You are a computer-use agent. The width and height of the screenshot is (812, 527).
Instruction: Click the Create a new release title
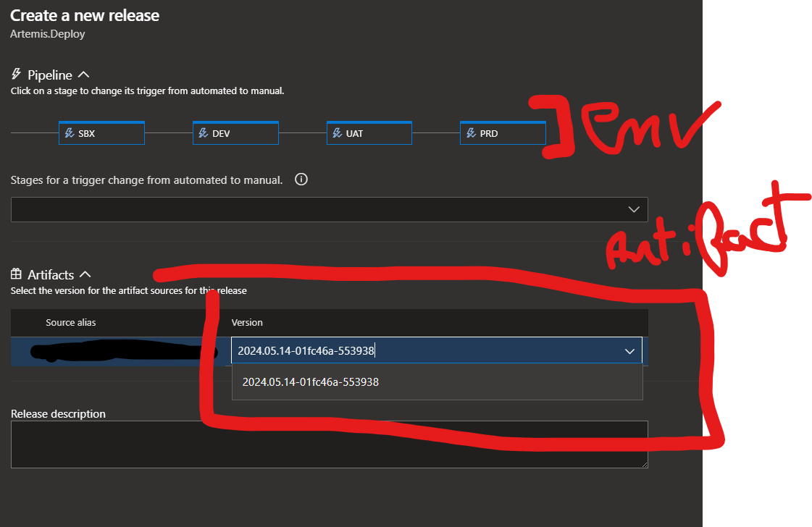(x=85, y=15)
